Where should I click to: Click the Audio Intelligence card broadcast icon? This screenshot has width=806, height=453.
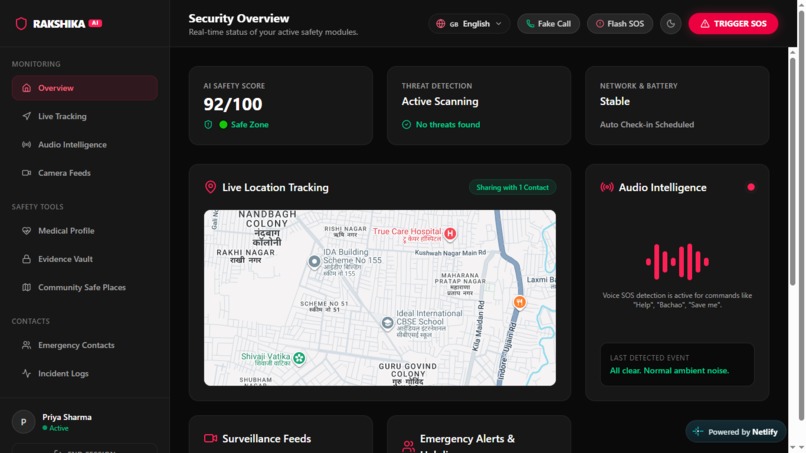607,187
